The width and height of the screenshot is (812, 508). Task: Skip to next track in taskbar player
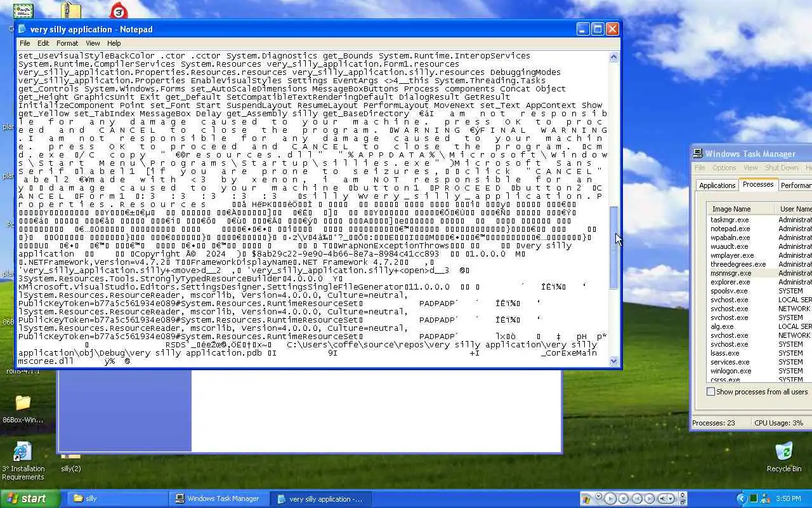coord(650,498)
